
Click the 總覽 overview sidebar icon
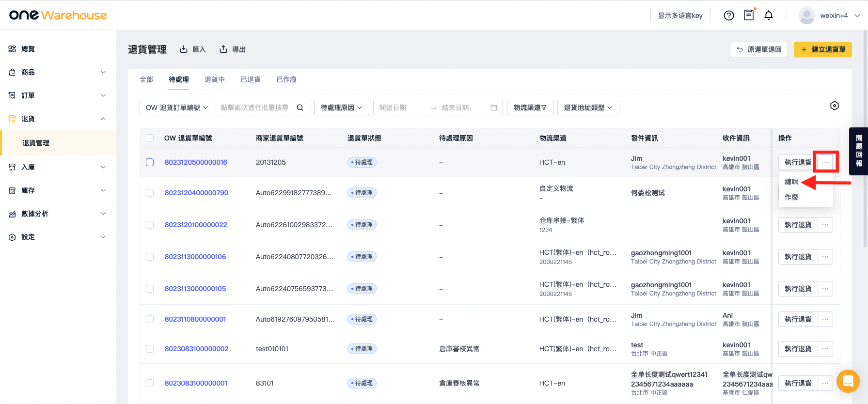(x=12, y=49)
